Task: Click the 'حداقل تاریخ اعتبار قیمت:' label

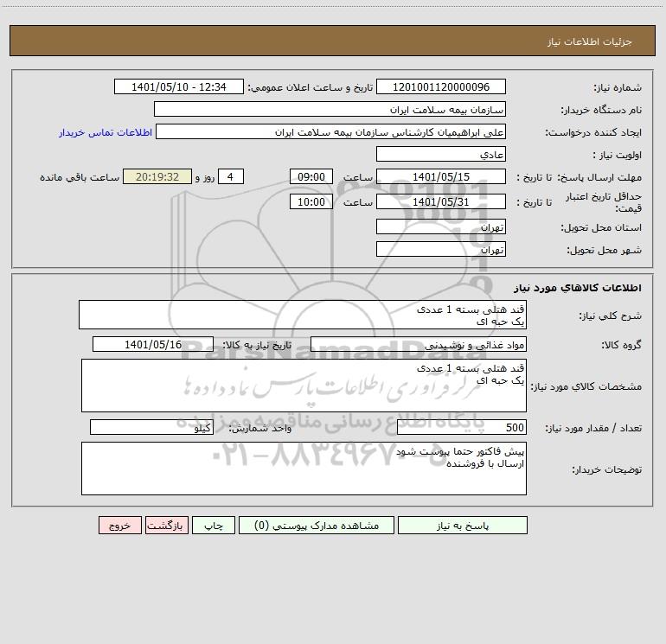Action: pos(604,202)
